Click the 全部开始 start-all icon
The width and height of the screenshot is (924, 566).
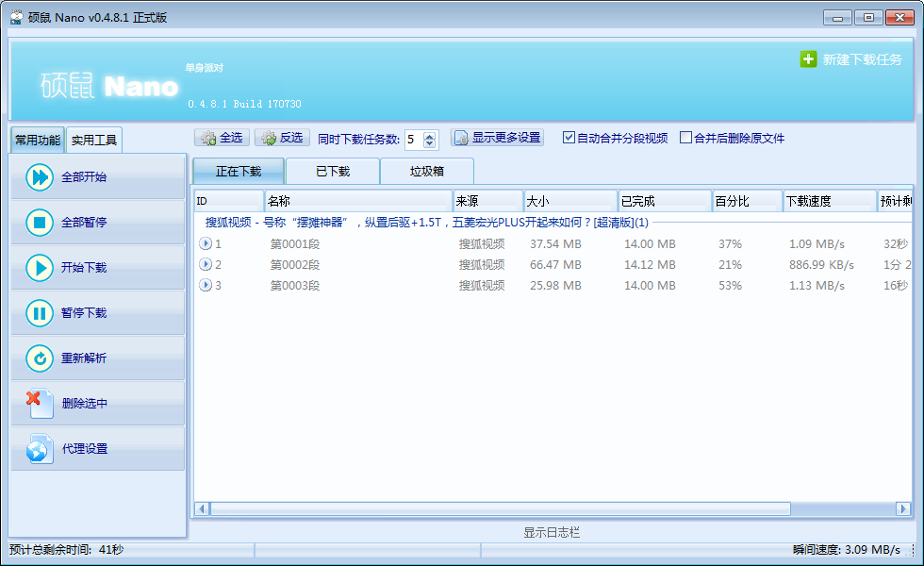click(40, 177)
